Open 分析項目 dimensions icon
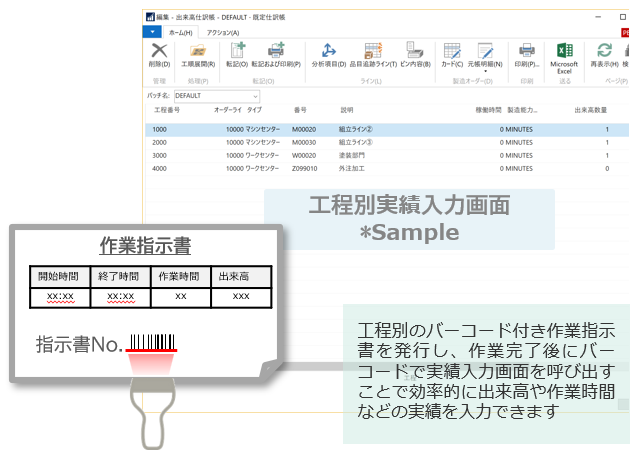The width and height of the screenshot is (643, 456). coord(328,55)
